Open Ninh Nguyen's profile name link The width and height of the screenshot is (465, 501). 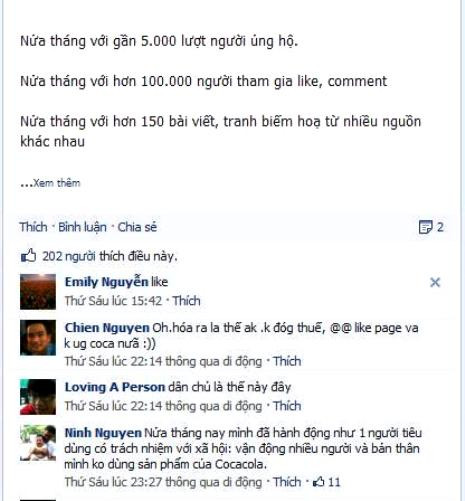103,433
